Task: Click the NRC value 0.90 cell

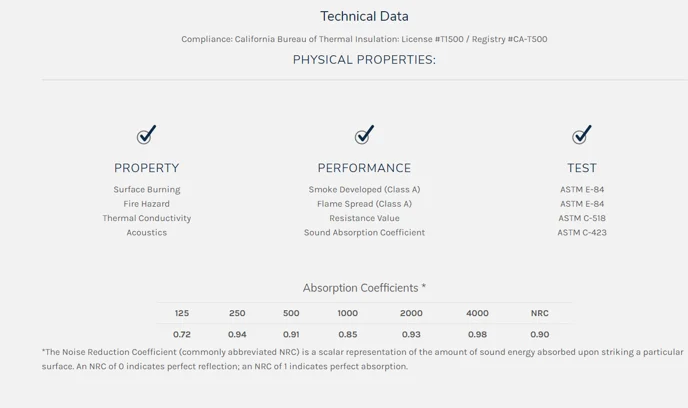Action: tap(540, 334)
